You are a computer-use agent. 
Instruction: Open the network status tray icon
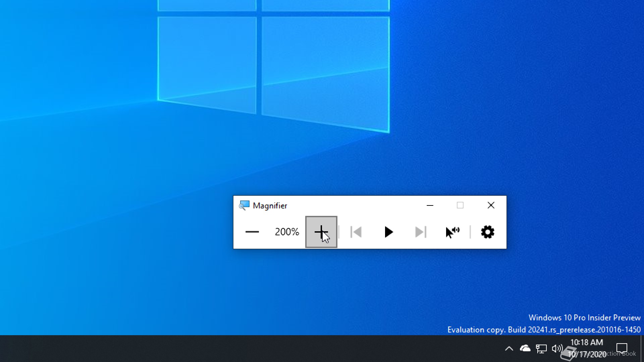click(541, 349)
